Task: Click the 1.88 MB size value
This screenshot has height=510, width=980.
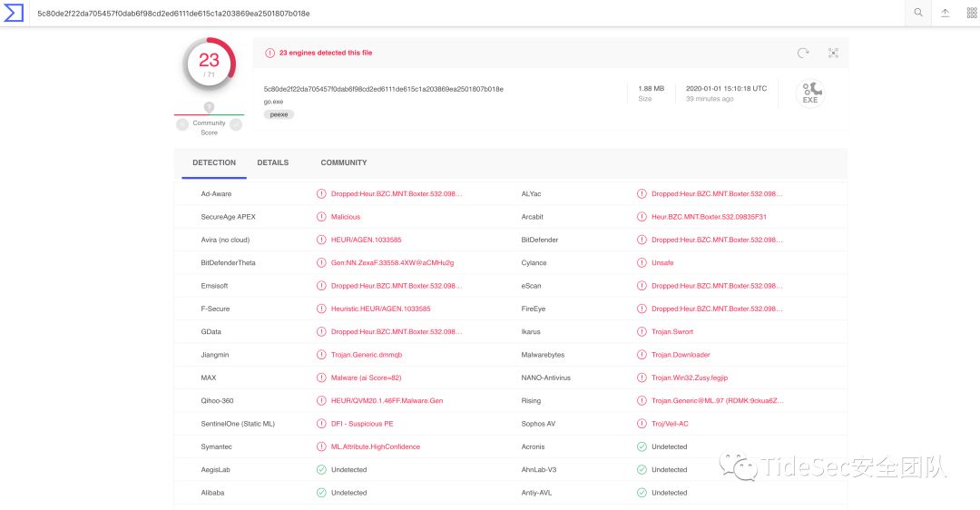Action: pos(652,89)
